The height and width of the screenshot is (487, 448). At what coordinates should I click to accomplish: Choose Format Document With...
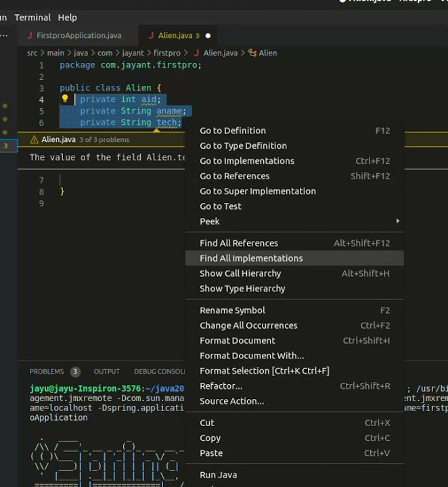click(294, 356)
